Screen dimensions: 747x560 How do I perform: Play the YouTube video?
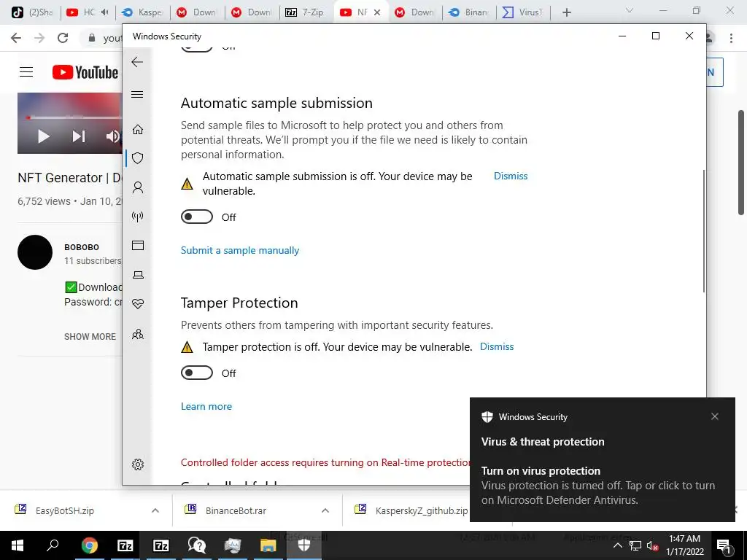pyautogui.click(x=43, y=136)
